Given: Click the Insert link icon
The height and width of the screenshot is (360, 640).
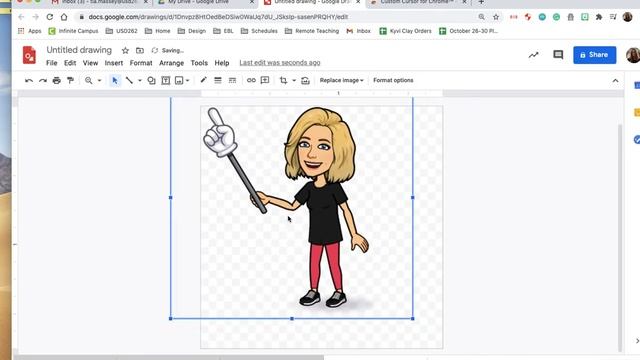Looking at the screenshot, I should coord(251,80).
